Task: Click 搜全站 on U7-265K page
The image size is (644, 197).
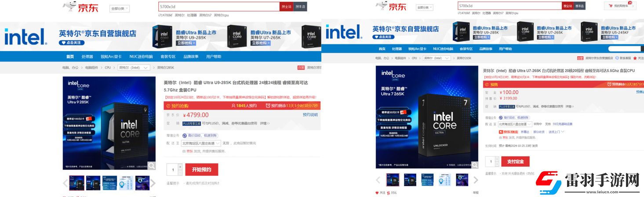Action: [x=568, y=6]
